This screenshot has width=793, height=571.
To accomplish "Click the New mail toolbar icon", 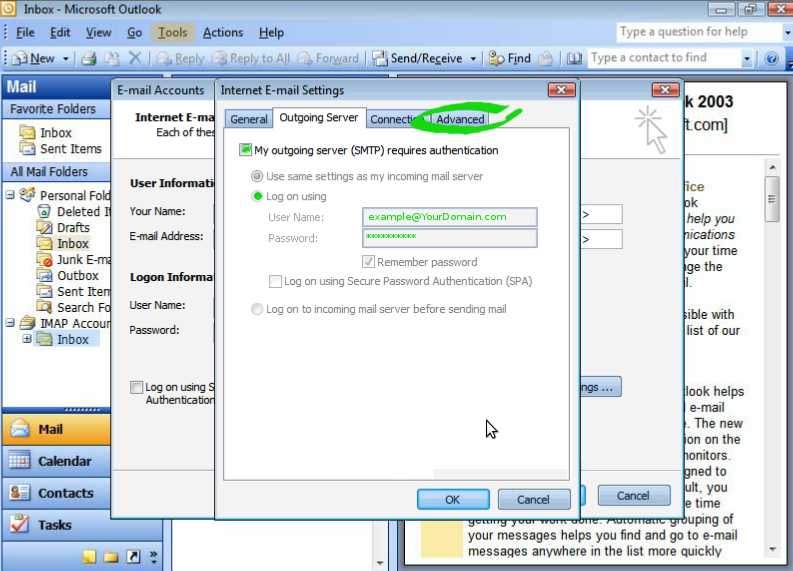I will point(33,59).
